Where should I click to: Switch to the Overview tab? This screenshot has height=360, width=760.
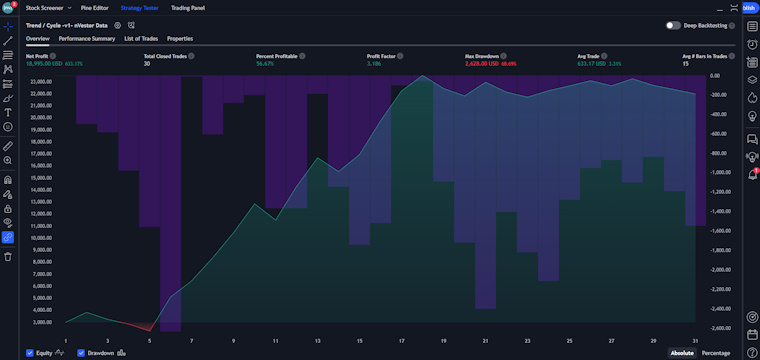(x=38, y=39)
